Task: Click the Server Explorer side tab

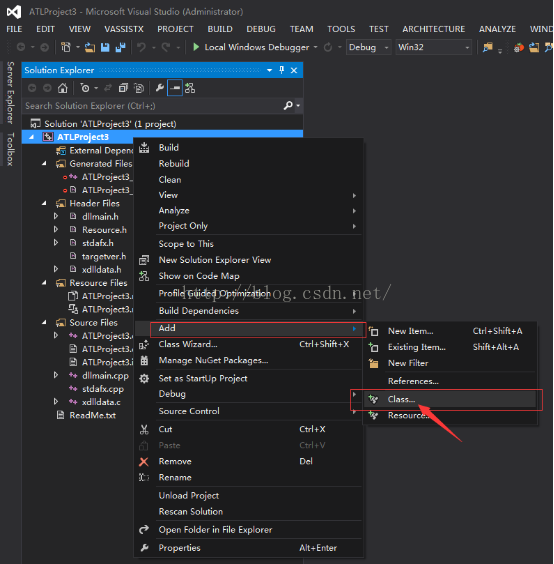Action: click(10, 93)
